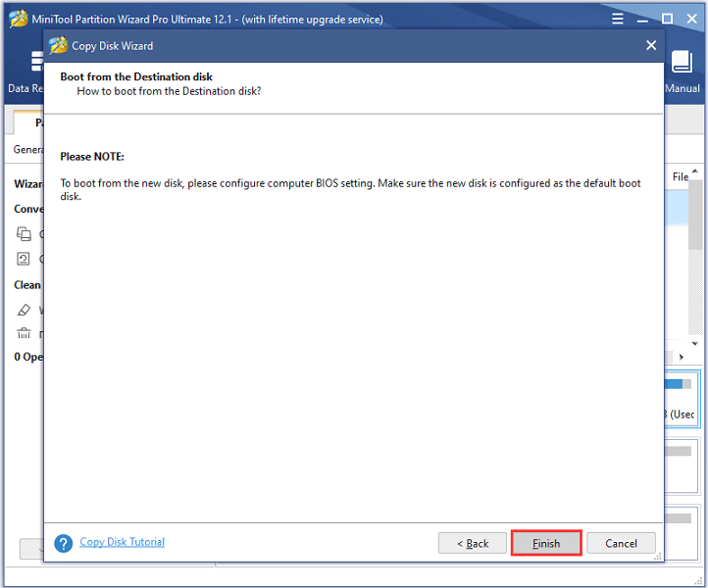The width and height of the screenshot is (708, 588).
Task: Select the General tab in main window
Action: (28, 149)
